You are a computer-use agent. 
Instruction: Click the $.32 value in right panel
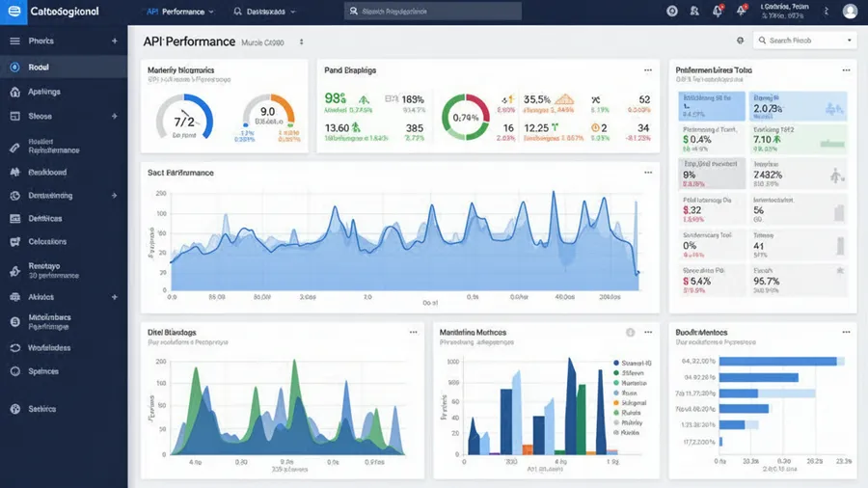click(692, 210)
